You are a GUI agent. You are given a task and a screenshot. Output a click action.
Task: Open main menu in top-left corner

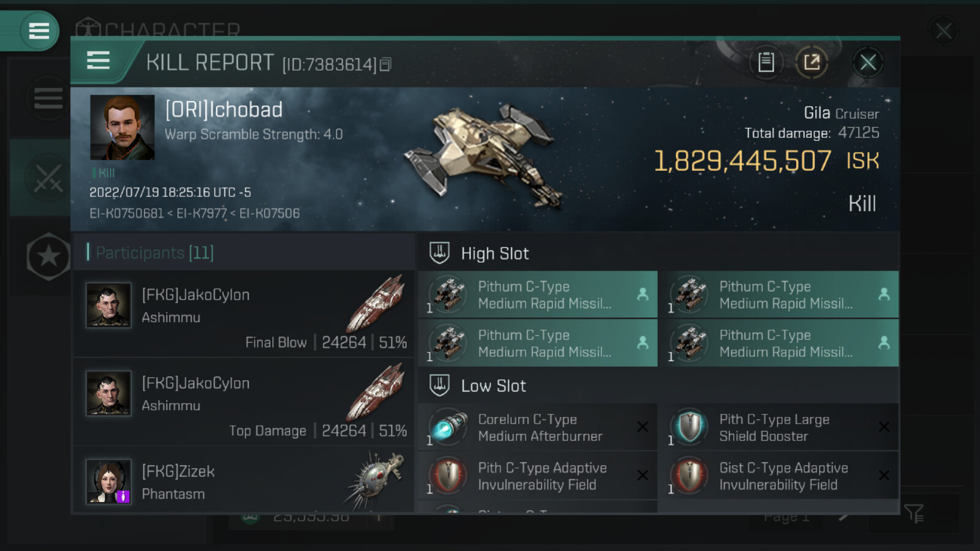pos(39,31)
